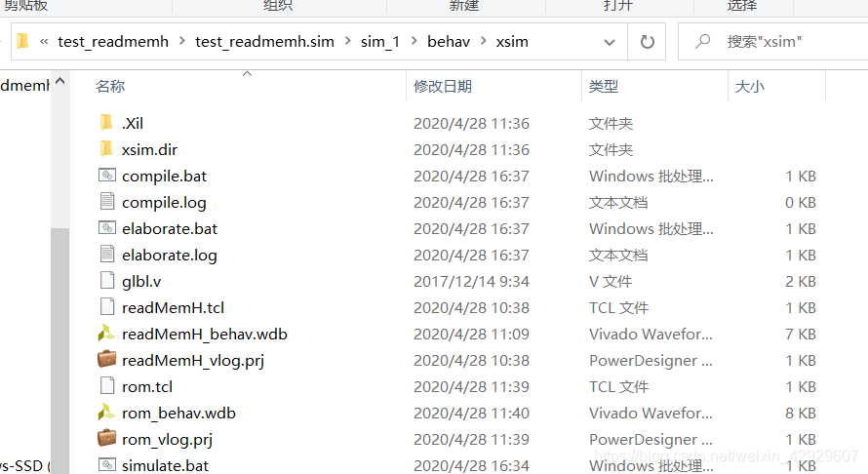The image size is (868, 474).
Task: Select the file name readMemH_behav.wdb
Action: tap(204, 334)
